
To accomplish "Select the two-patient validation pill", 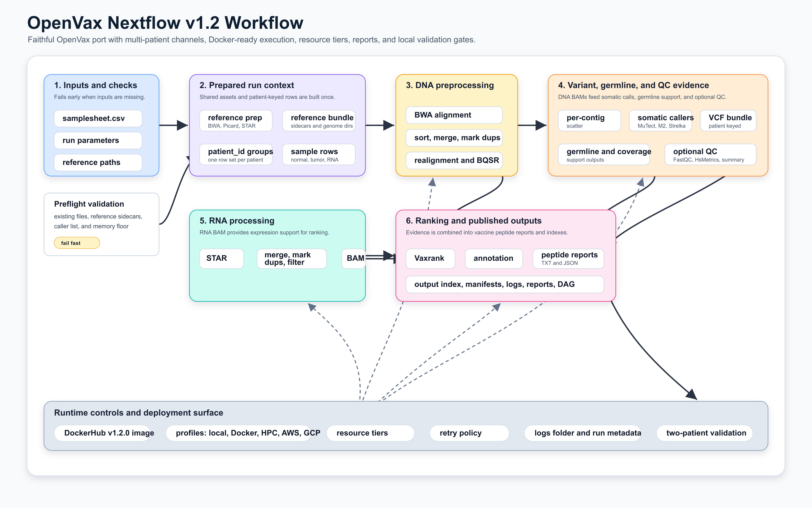I will pyautogui.click(x=705, y=433).
